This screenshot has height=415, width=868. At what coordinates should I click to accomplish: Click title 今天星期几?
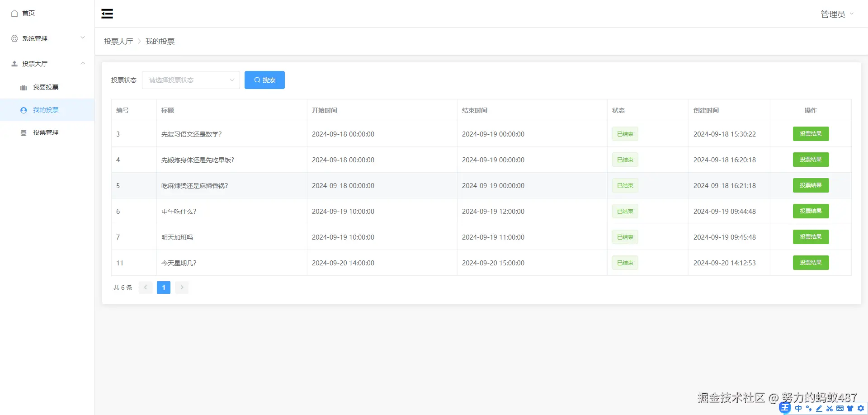179,263
